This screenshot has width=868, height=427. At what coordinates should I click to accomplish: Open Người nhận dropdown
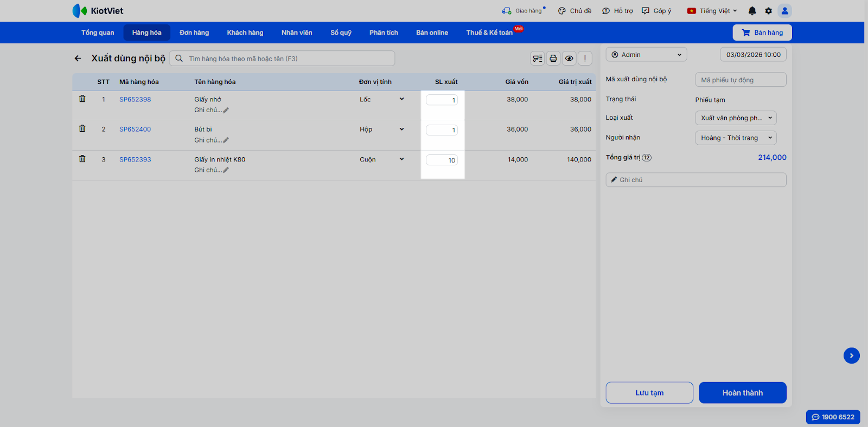point(736,138)
